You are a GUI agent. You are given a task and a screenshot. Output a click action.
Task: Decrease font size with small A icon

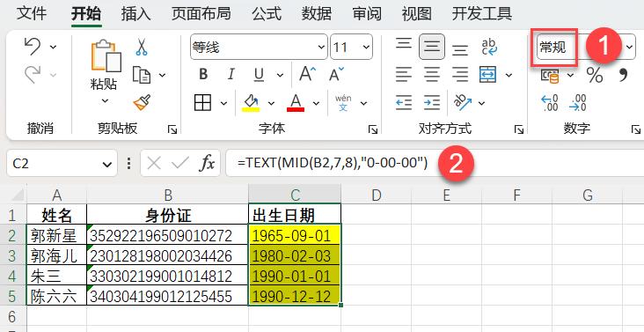point(336,74)
